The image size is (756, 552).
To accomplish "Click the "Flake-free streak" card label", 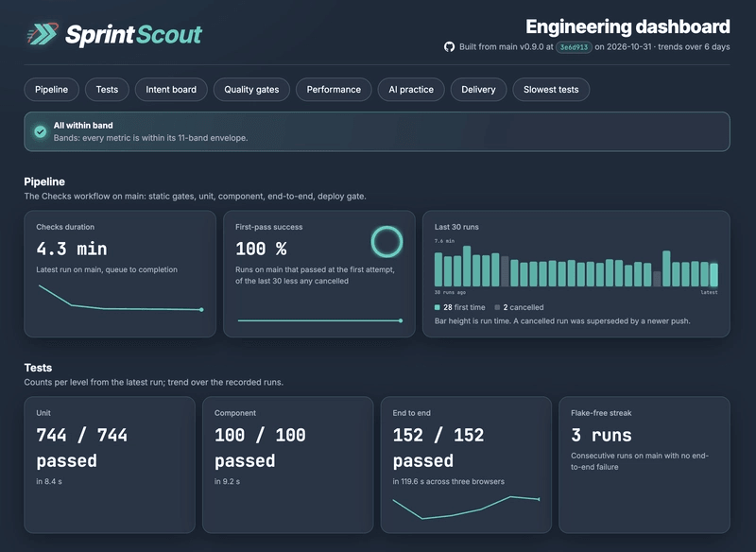I will tap(601, 413).
